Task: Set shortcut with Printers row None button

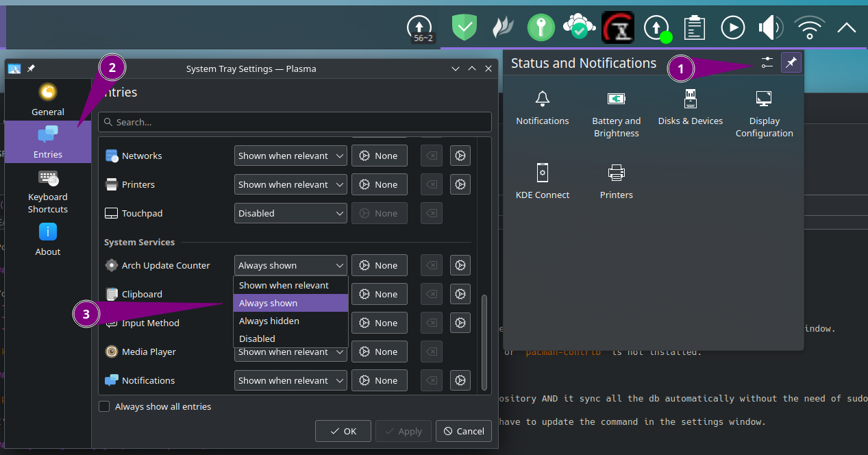Action: point(380,184)
